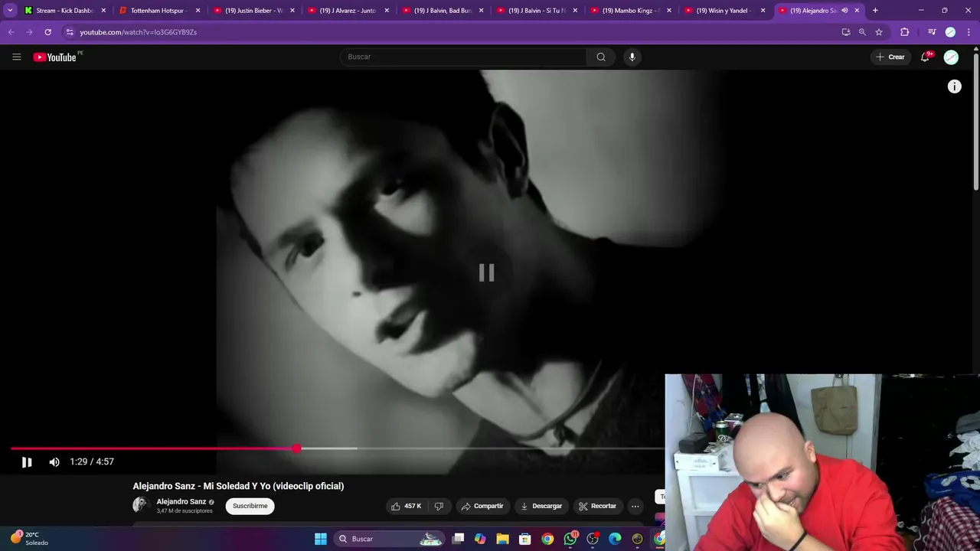Click Crear to create content
Viewport: 980px width, 551px height.
(890, 57)
